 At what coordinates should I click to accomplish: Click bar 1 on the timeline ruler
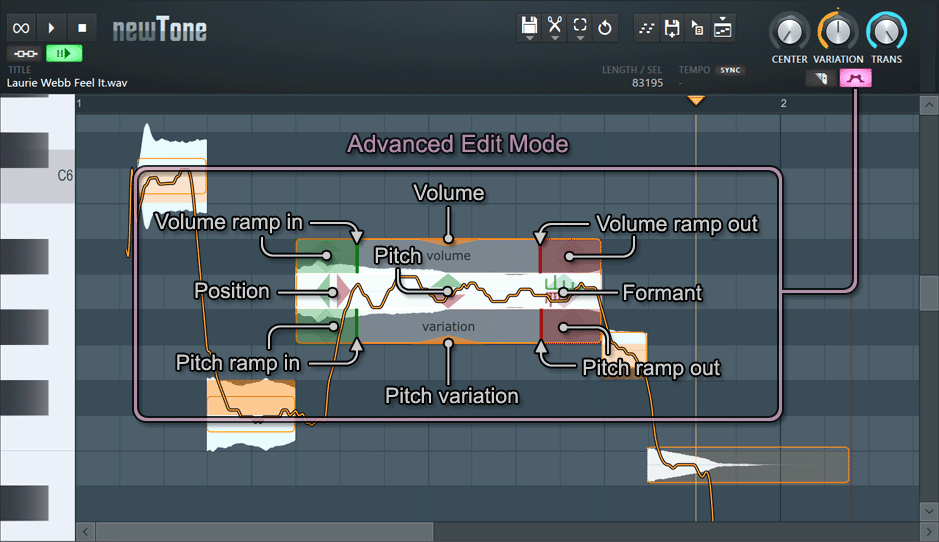coord(79,104)
